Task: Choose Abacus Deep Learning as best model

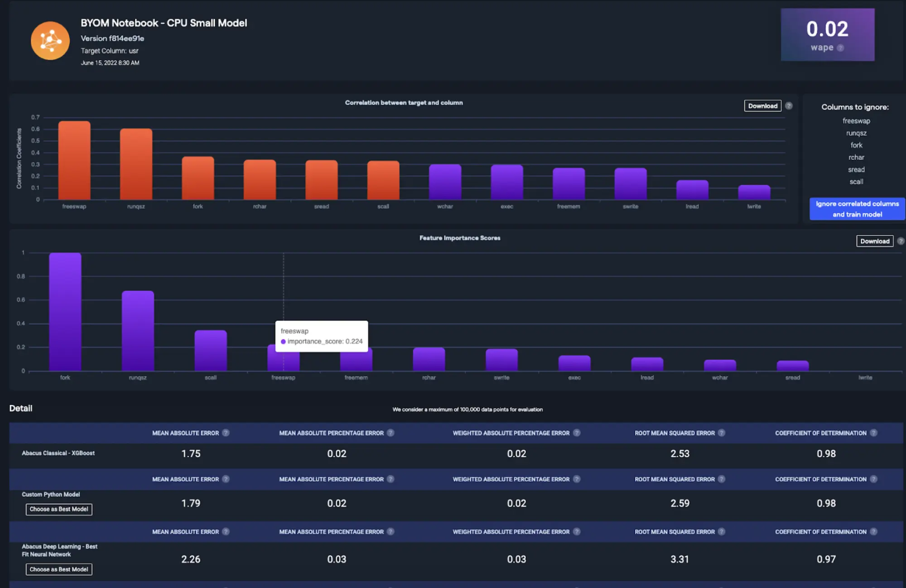Action: (59, 569)
